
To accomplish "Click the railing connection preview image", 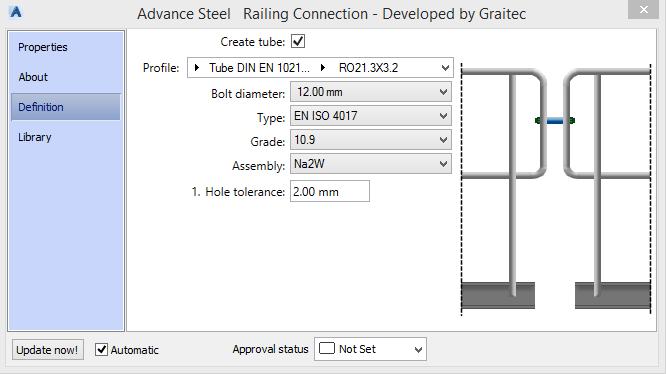I will 556,189.
